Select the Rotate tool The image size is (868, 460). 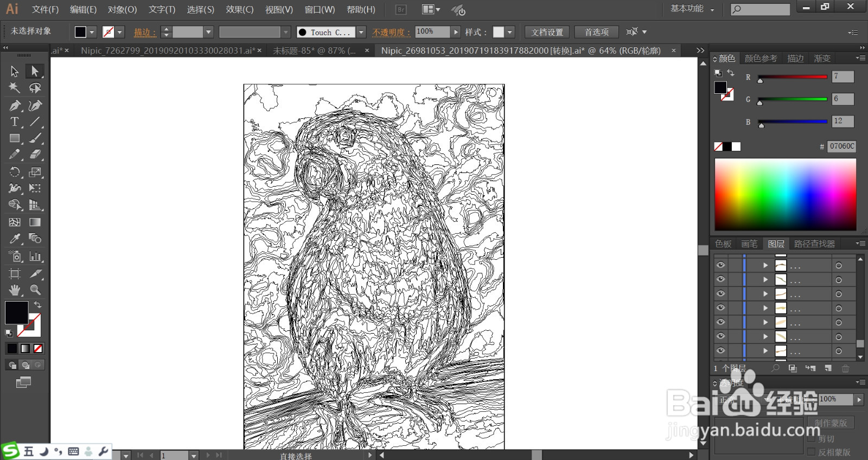pyautogui.click(x=15, y=172)
